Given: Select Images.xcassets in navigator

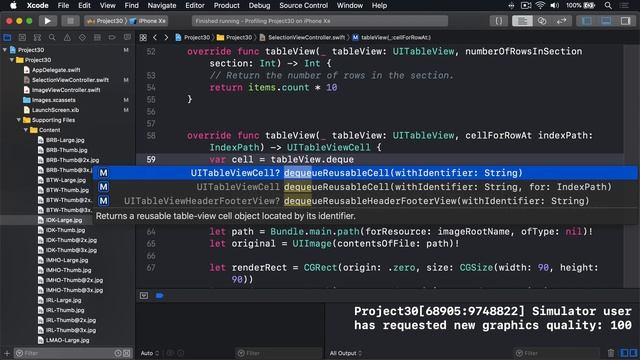Looking at the screenshot, I should pyautogui.click(x=53, y=100).
